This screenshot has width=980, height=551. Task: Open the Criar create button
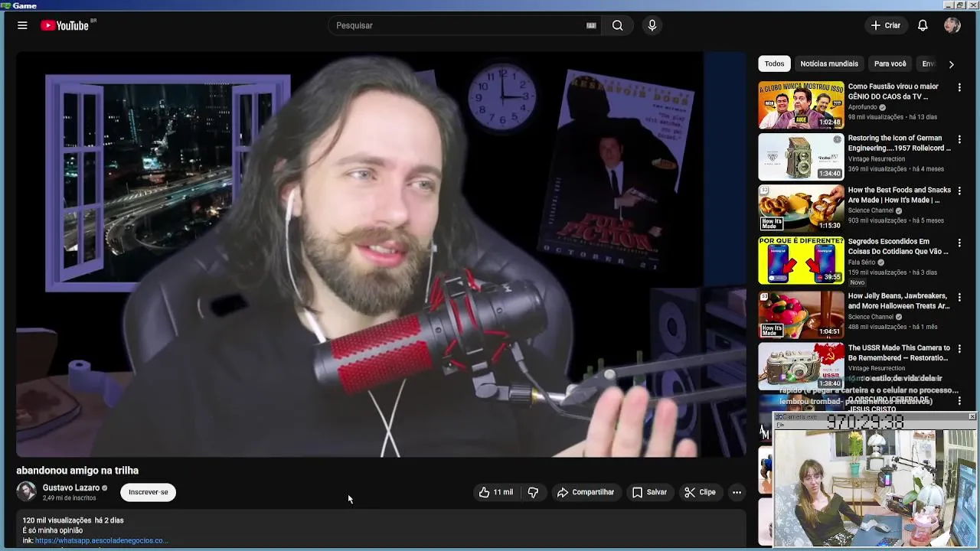coord(886,25)
